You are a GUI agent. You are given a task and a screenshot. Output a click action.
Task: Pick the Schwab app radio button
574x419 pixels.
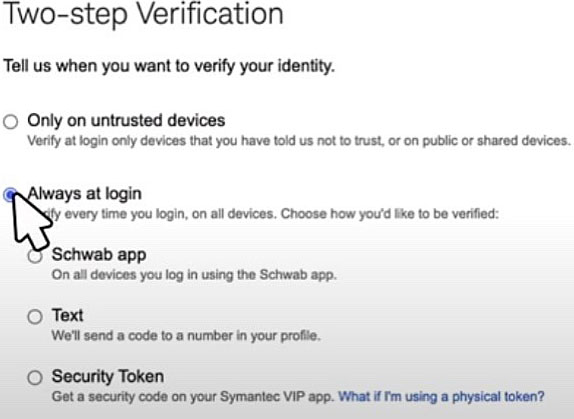point(35,256)
